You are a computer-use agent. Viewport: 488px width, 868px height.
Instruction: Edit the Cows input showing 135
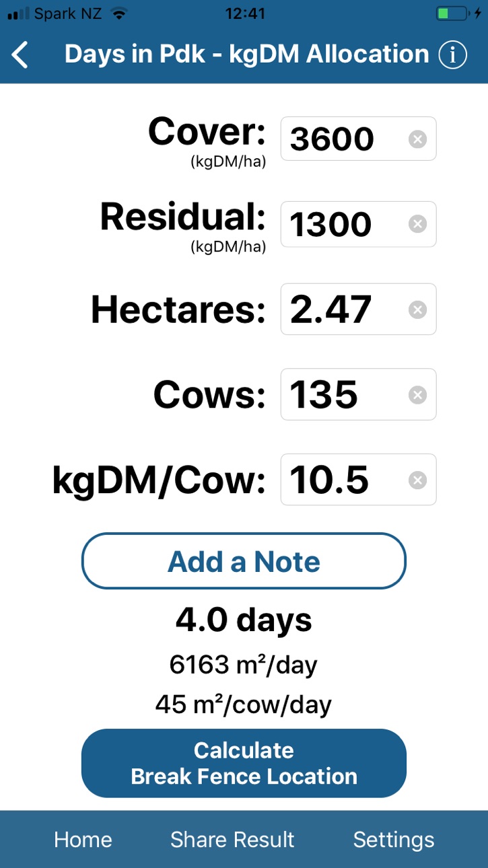[358, 394]
